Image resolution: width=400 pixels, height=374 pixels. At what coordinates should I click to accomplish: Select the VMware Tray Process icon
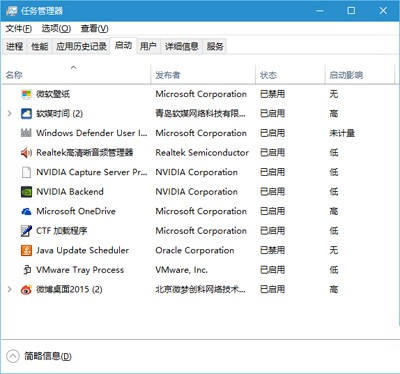click(26, 270)
